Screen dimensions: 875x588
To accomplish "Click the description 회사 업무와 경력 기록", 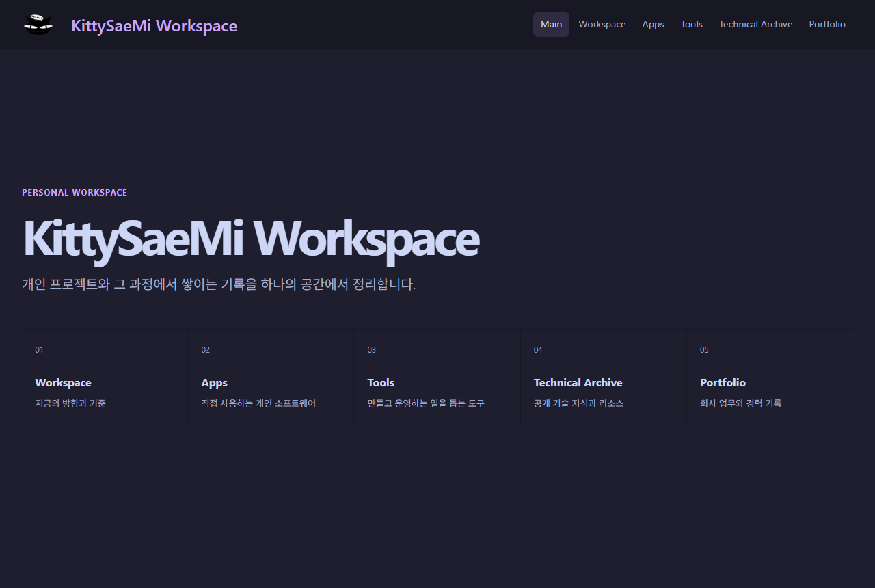I will [x=740, y=403].
